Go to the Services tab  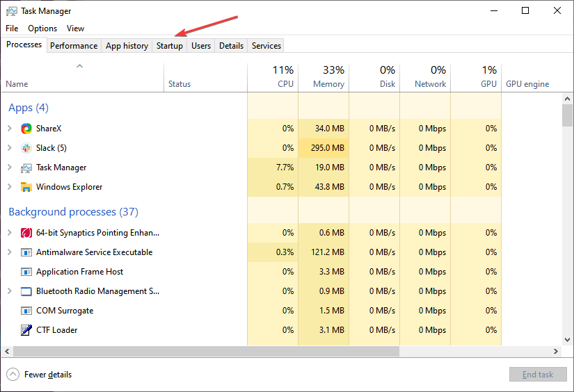(266, 46)
